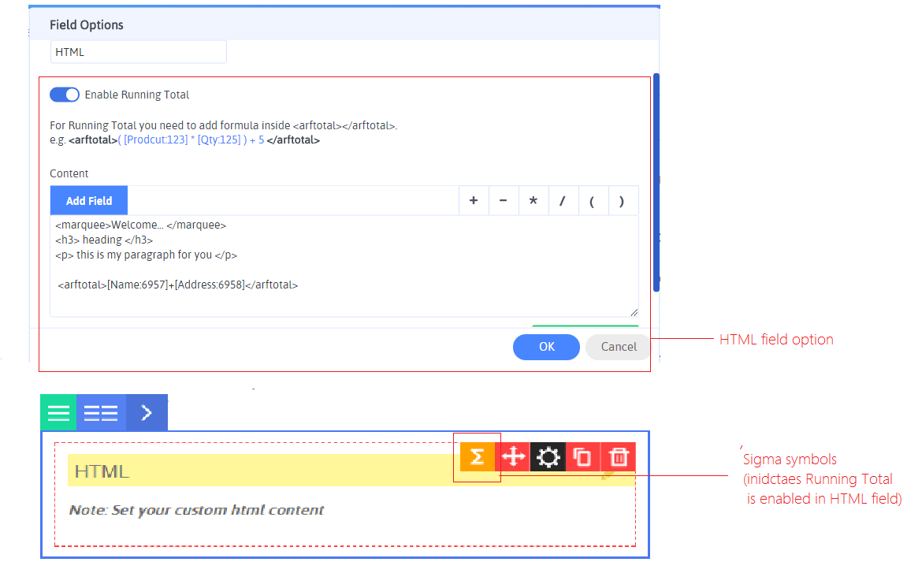Click the OK button

546,347
